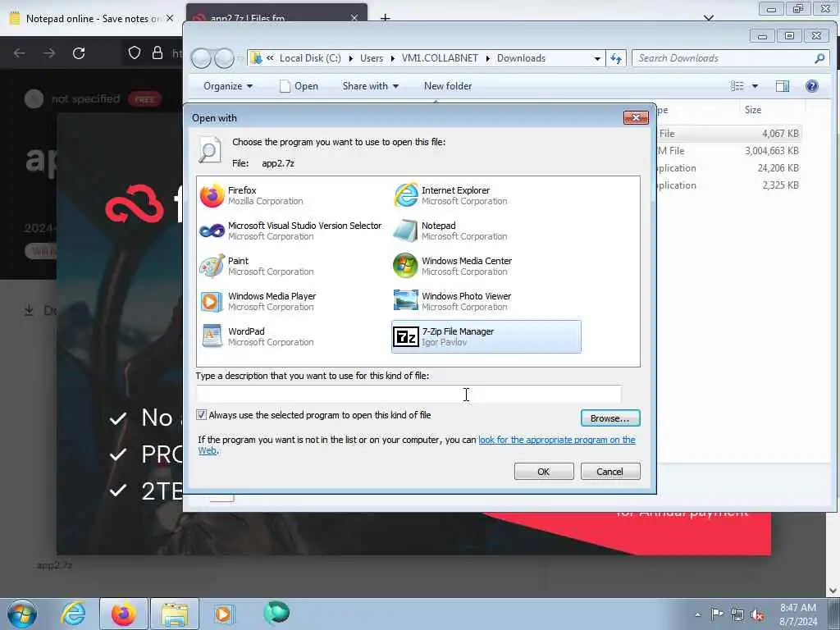The height and width of the screenshot is (630, 840).
Task: Expand the Local Disk (C:) breadcrumb arrow
Action: (351, 58)
